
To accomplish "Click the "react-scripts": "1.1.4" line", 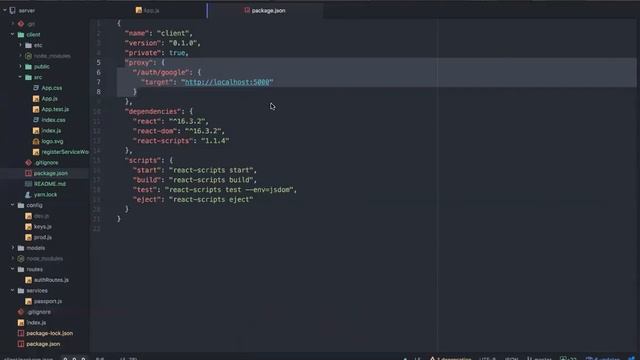I will 181,141.
